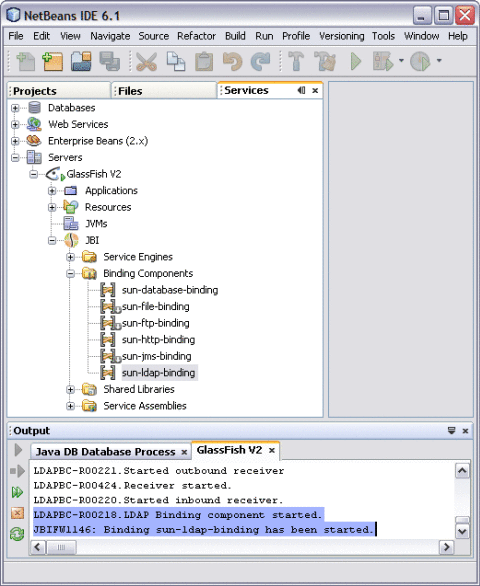Click the Output horizontal scrollbar thumb

pyautogui.click(x=61, y=548)
